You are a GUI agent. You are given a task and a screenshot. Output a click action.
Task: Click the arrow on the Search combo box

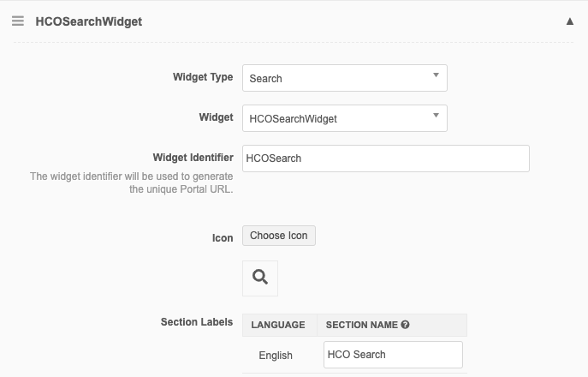[436, 76]
